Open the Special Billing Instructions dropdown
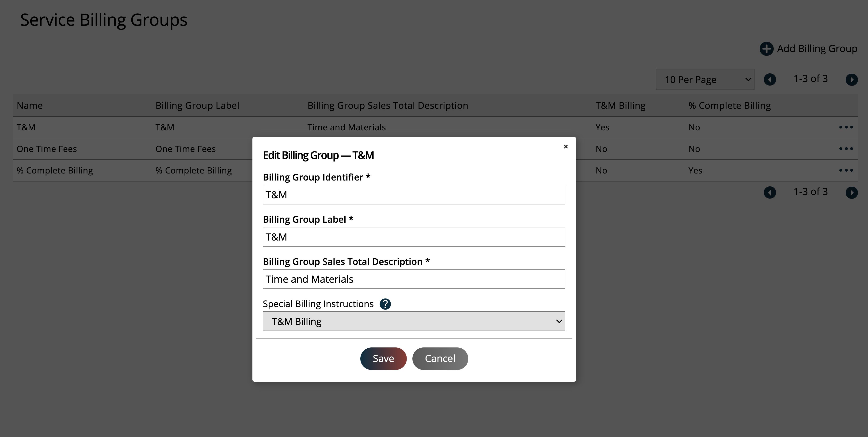This screenshot has width=868, height=437. pyautogui.click(x=414, y=321)
